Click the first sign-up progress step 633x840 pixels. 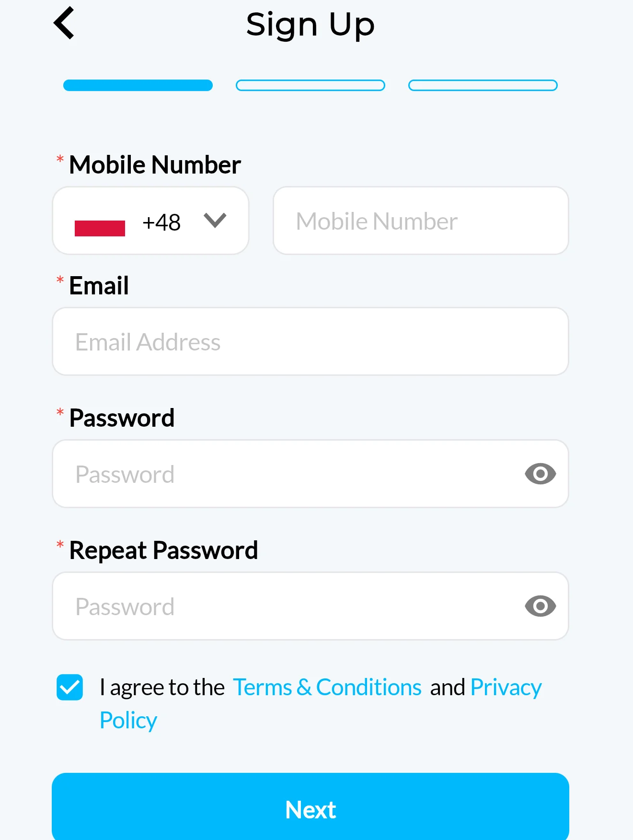[x=138, y=85]
